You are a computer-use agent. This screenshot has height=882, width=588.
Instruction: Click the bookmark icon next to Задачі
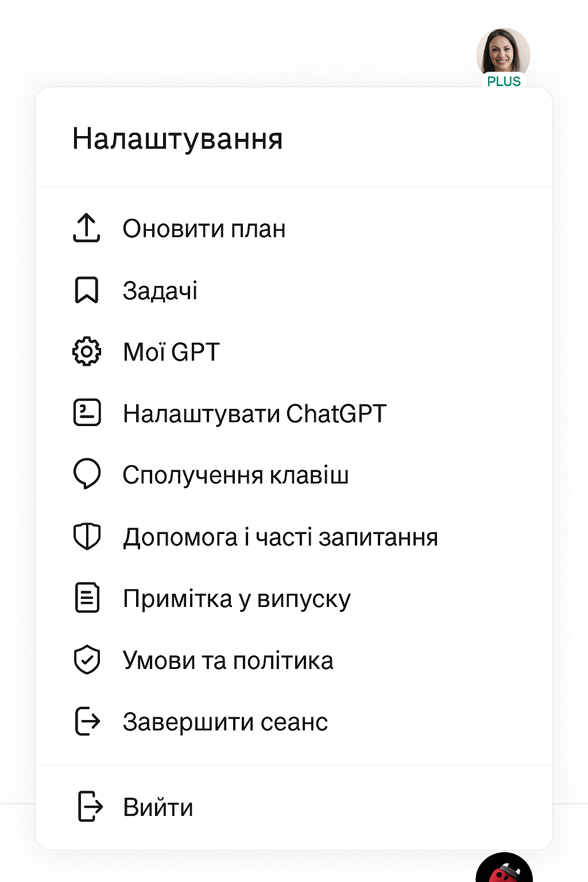point(87,290)
